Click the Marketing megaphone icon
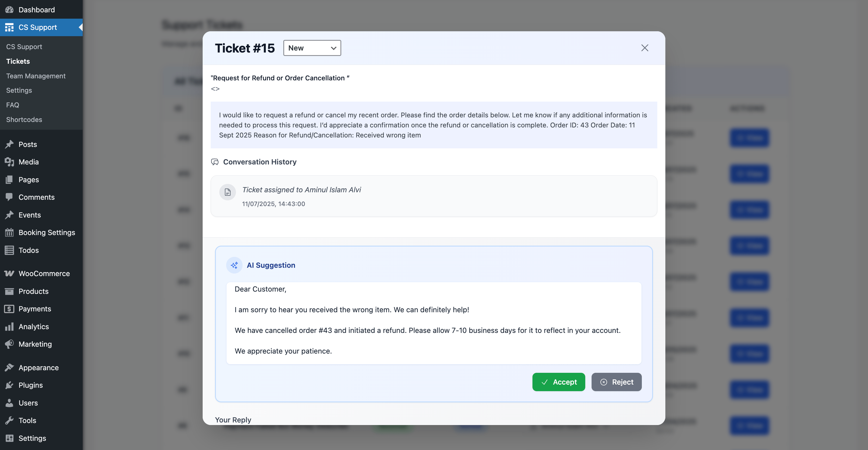The image size is (868, 450). click(x=9, y=344)
